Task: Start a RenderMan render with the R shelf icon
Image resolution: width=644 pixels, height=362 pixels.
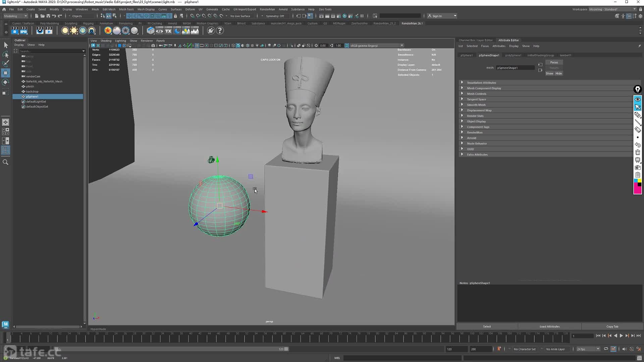Action: click(x=15, y=31)
